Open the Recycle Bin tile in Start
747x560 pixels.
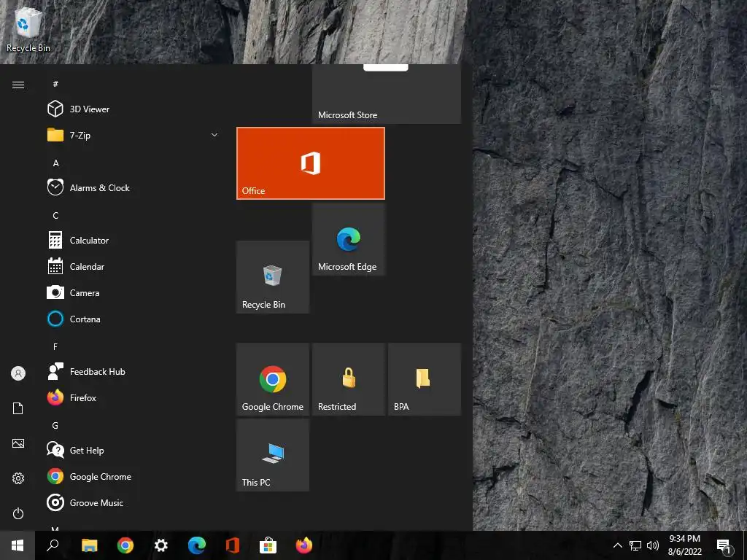(273, 276)
